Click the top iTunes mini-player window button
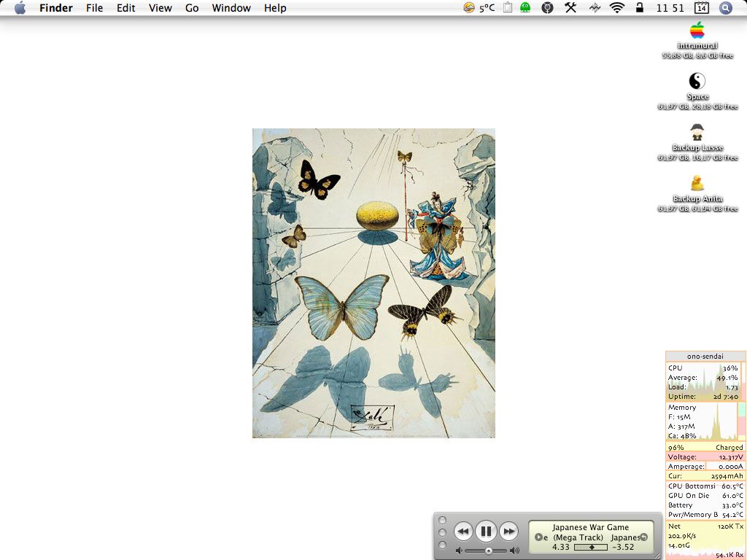Screen dimensions: 747x560 (443, 520)
